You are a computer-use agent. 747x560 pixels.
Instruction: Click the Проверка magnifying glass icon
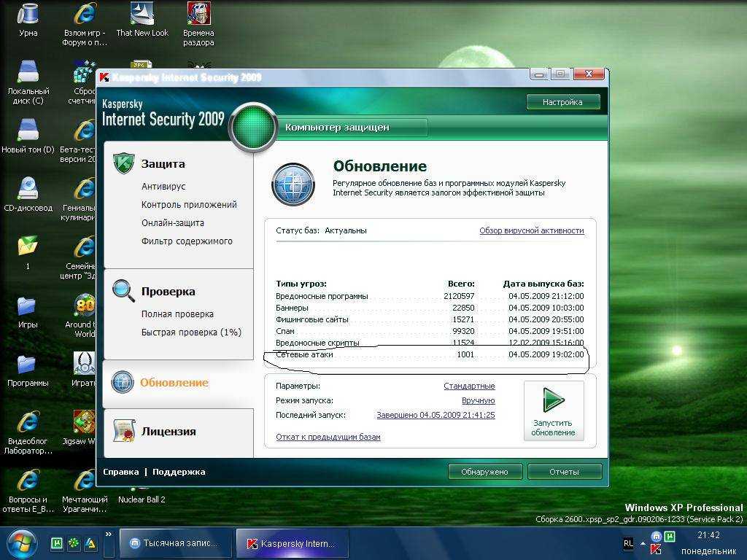[123, 290]
